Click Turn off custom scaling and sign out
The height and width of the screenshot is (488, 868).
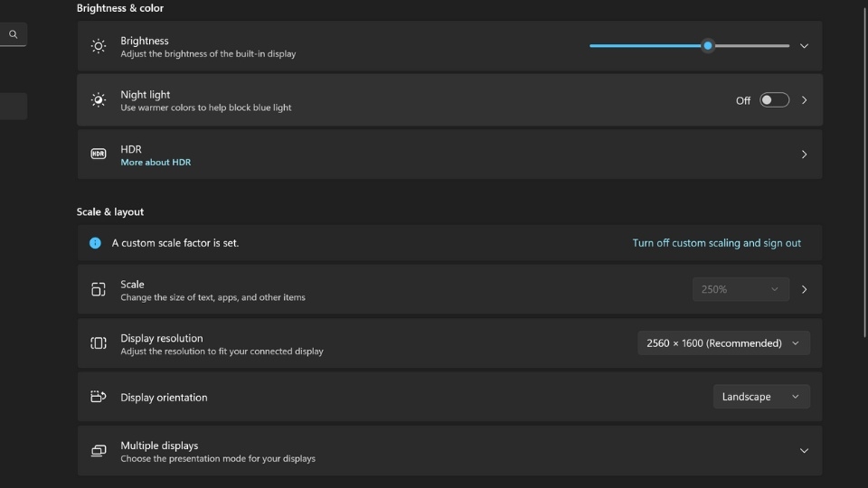click(x=716, y=243)
